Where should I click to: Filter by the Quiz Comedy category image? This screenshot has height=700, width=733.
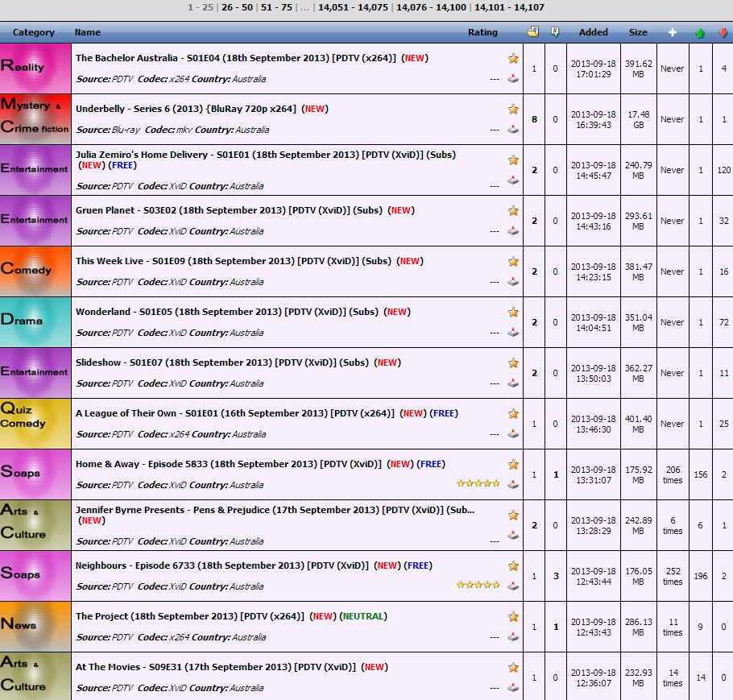(x=35, y=424)
